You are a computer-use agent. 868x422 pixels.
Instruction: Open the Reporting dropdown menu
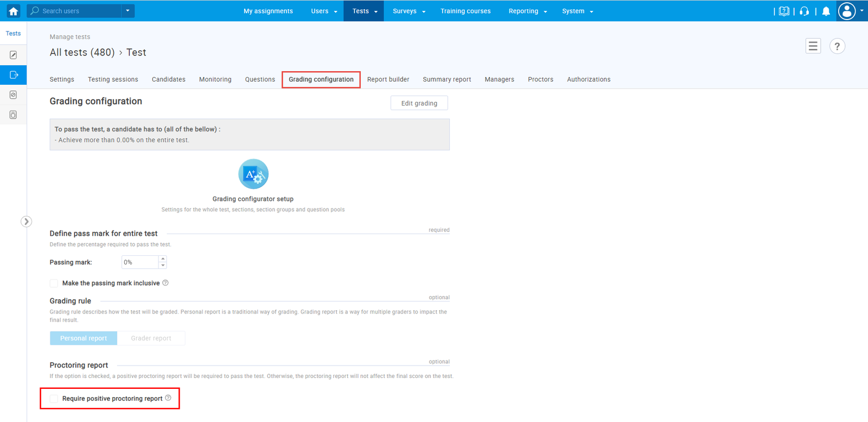click(x=527, y=11)
